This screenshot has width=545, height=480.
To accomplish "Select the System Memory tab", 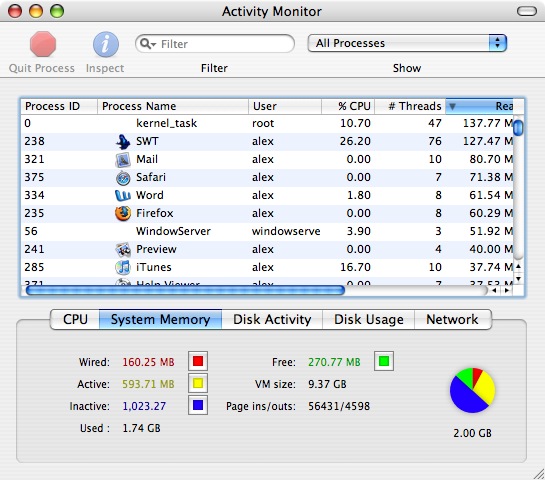I will click(x=161, y=319).
